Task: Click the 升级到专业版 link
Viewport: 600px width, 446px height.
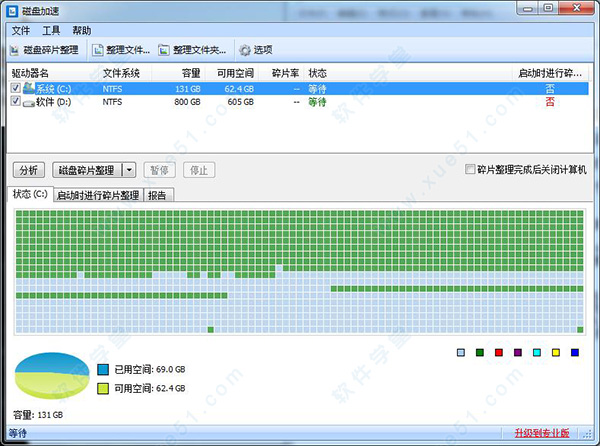Action: click(542, 433)
